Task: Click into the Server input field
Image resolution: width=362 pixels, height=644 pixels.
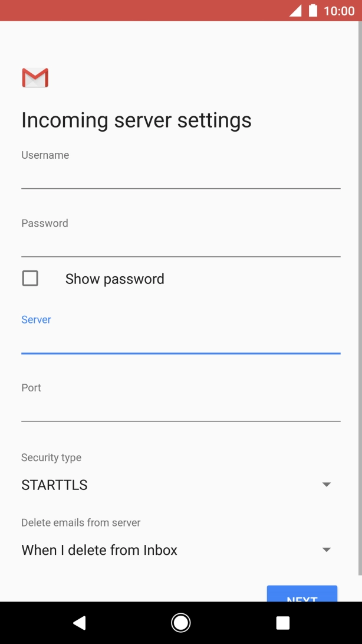Action: [180, 341]
